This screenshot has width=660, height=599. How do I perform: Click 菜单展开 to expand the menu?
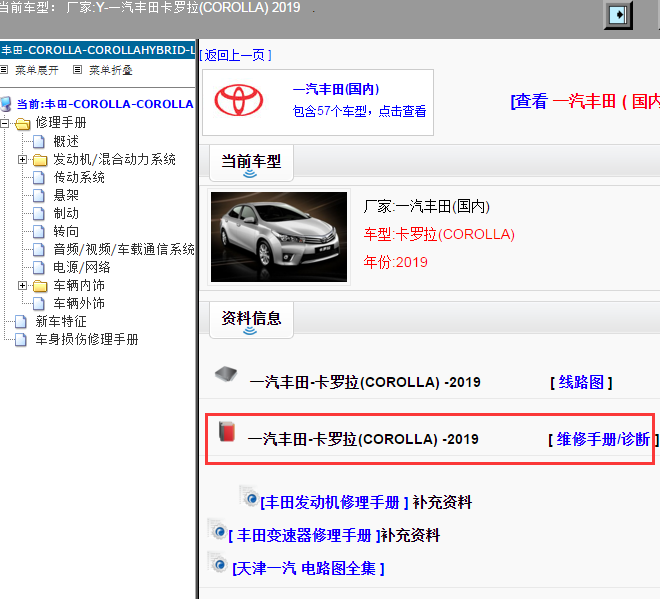(x=37, y=70)
